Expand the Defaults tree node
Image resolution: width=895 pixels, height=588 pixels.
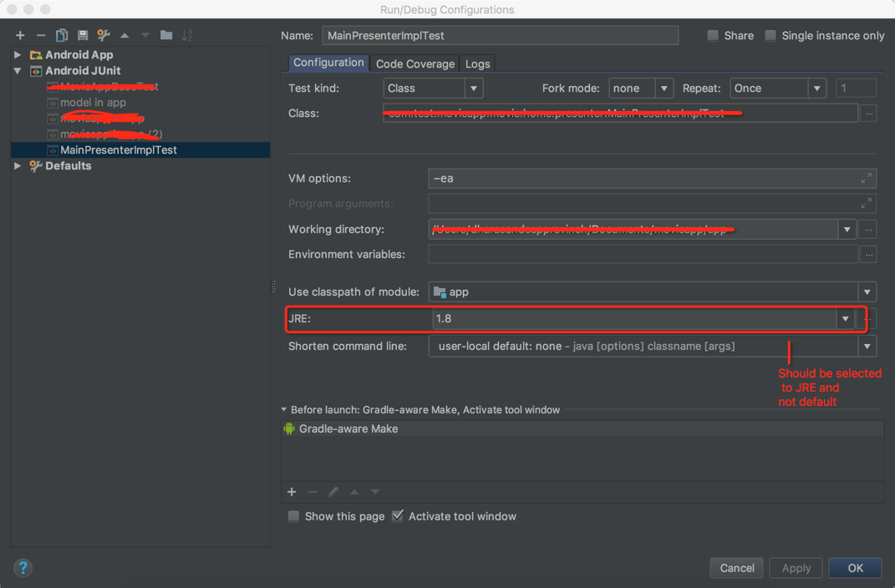coord(18,166)
